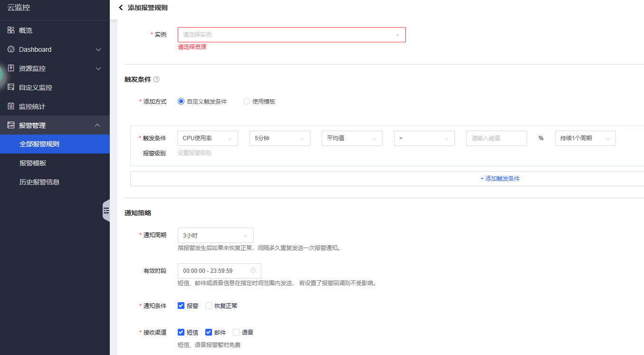644x355 pixels.
Task: Click the 概览 overview icon in sidebar
Action: point(11,30)
